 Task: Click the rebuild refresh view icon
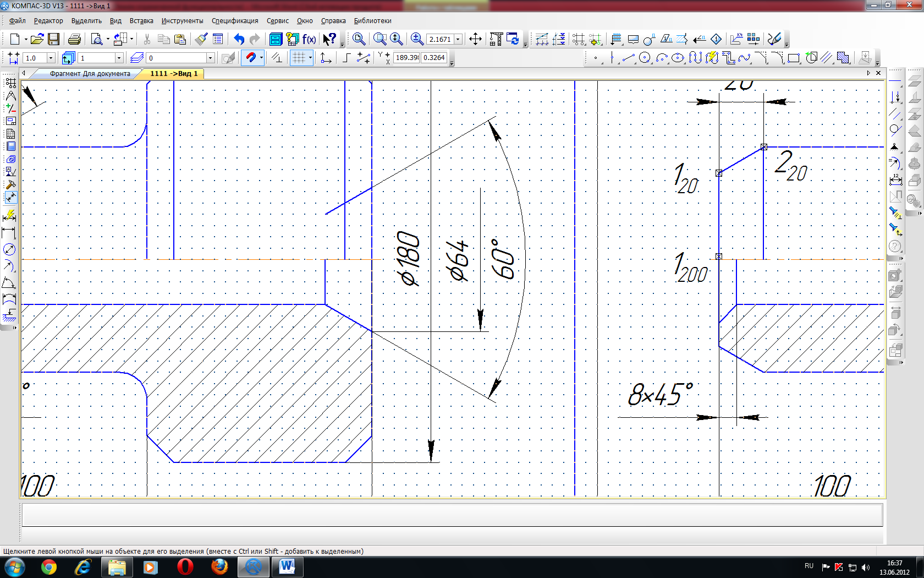pos(513,39)
